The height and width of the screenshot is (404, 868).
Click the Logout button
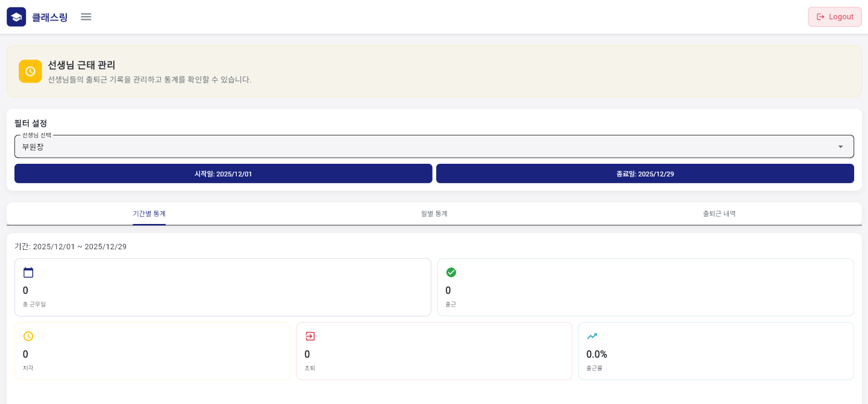[x=835, y=17]
